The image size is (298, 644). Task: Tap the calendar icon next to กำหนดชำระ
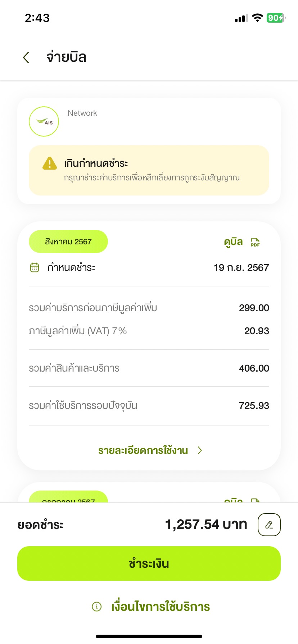coord(35,267)
